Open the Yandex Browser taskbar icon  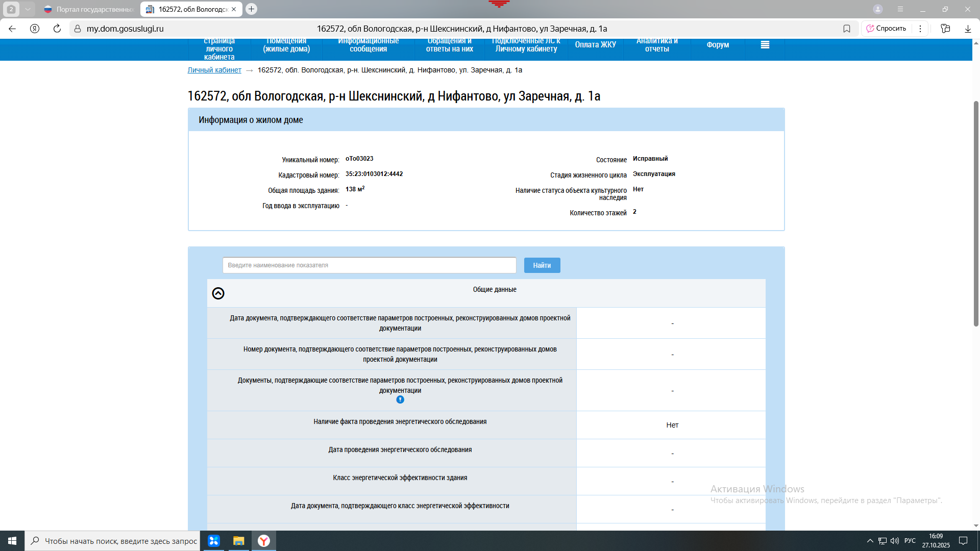(x=264, y=541)
